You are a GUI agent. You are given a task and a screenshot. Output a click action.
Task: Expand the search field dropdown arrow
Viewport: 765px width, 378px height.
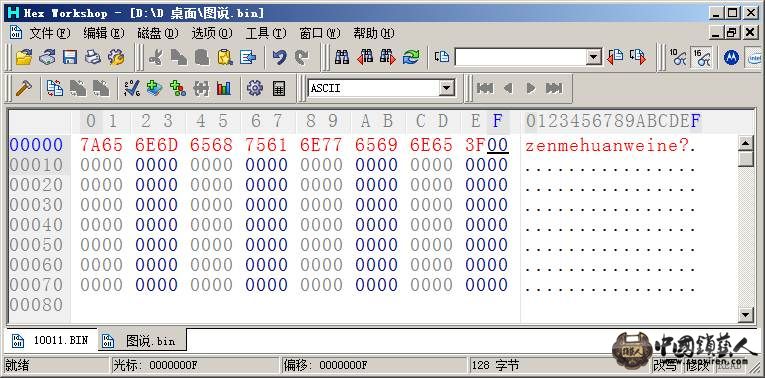coord(593,57)
